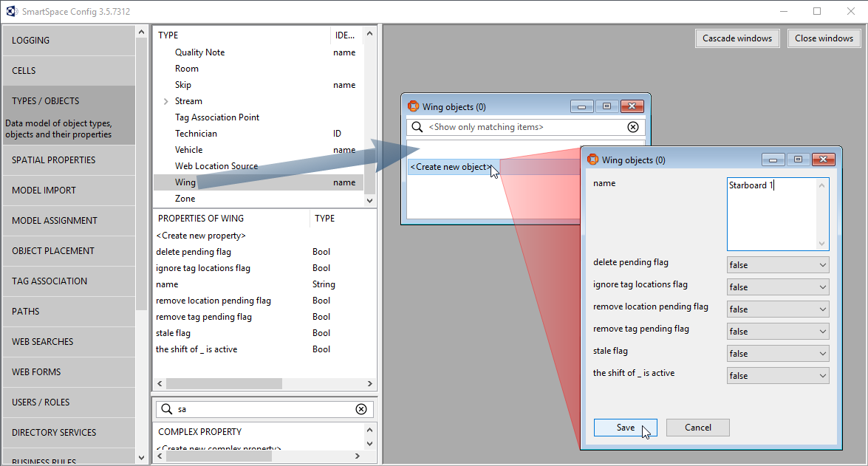
Task: Maximize the front Wing objects dialog
Action: coord(798,160)
